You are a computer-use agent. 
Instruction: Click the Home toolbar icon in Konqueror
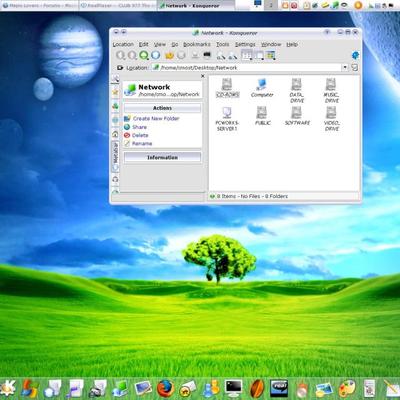coord(155,55)
